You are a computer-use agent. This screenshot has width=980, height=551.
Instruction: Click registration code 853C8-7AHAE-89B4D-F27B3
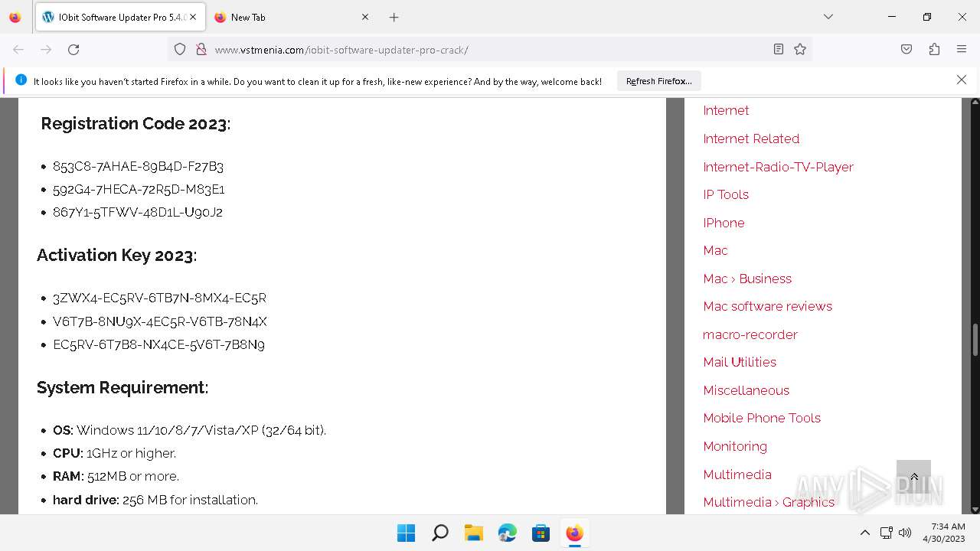tap(138, 166)
